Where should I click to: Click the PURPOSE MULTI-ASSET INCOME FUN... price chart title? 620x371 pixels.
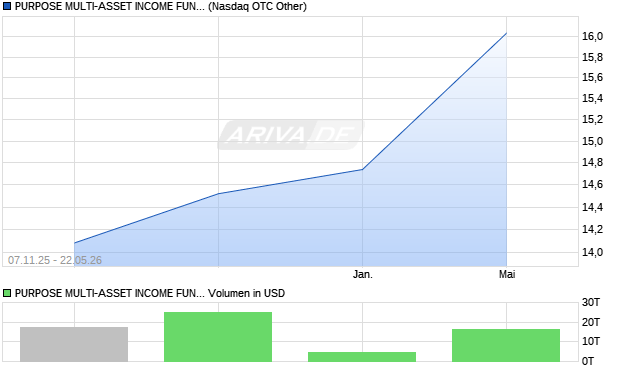[x=110, y=6]
